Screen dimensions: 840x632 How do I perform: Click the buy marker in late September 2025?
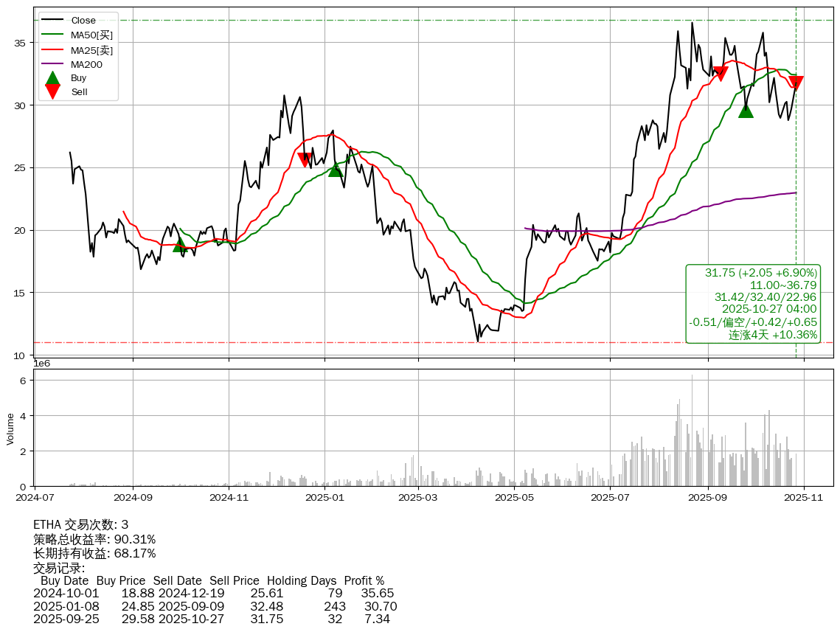click(746, 111)
